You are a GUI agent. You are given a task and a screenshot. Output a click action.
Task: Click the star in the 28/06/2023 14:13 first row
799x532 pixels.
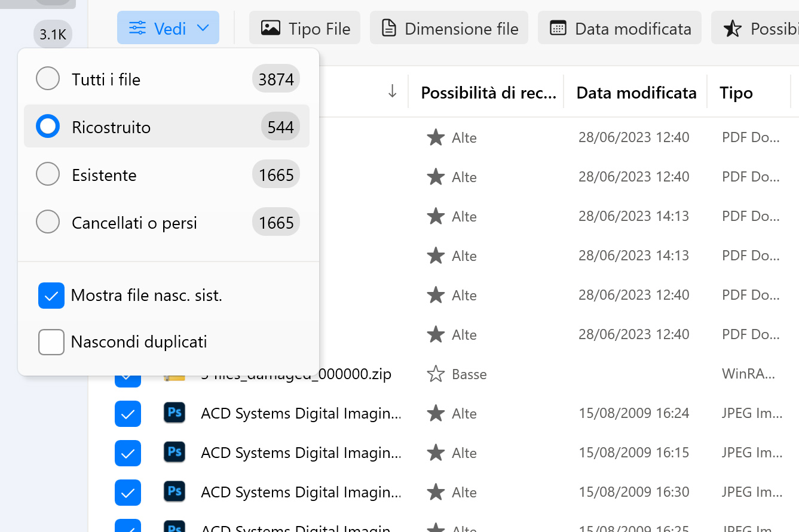click(436, 216)
